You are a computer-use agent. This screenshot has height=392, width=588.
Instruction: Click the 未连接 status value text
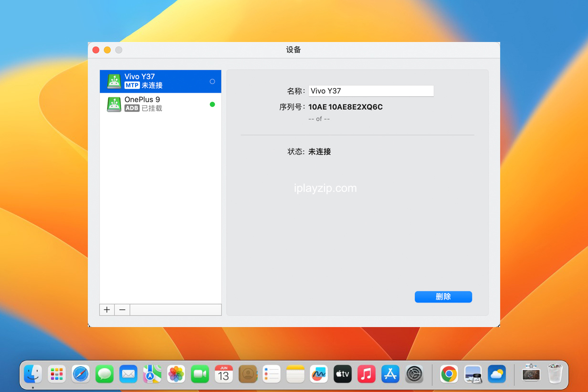pos(320,152)
